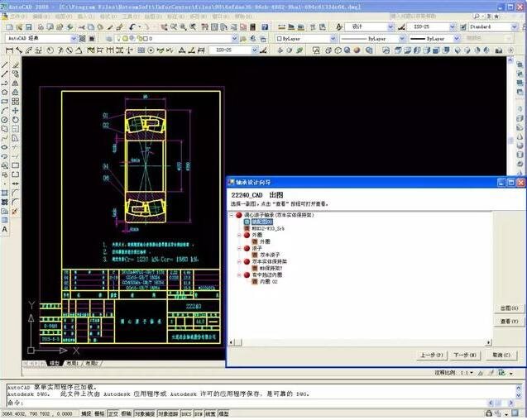
Task: Collapse the 外圈 tree node
Action: 238,234
